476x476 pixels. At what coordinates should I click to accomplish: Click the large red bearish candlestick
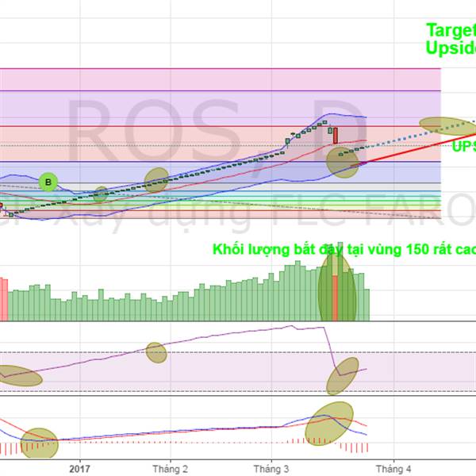click(x=336, y=136)
